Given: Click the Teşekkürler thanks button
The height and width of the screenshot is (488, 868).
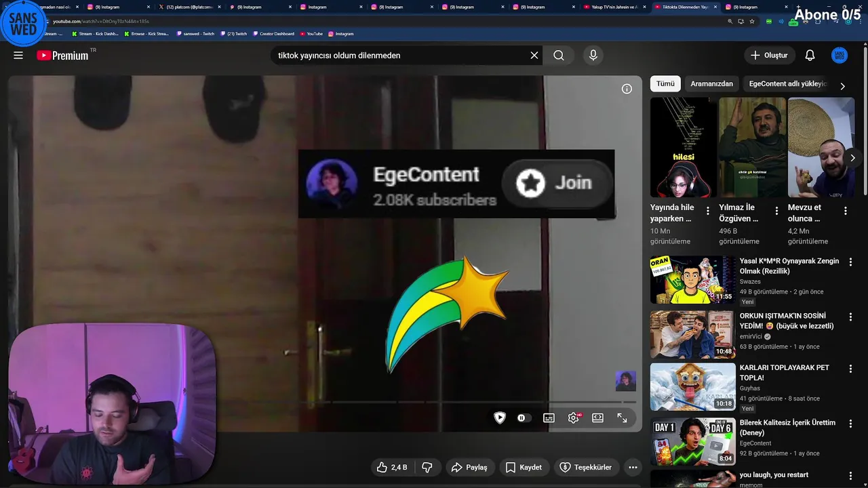Looking at the screenshot, I should point(586,467).
